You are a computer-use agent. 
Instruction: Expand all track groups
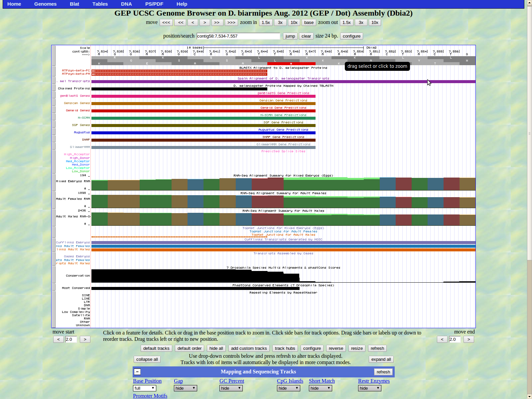(x=381, y=359)
